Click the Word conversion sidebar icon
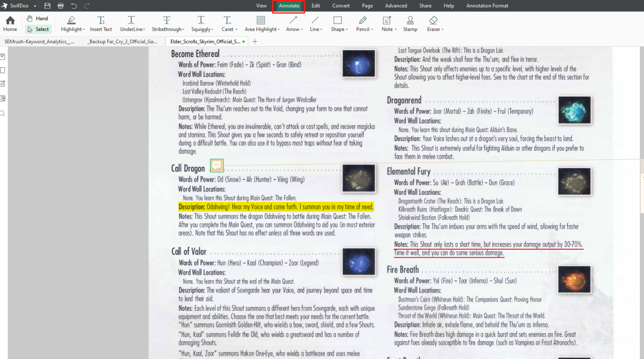This screenshot has width=644, height=359. coord(3,99)
